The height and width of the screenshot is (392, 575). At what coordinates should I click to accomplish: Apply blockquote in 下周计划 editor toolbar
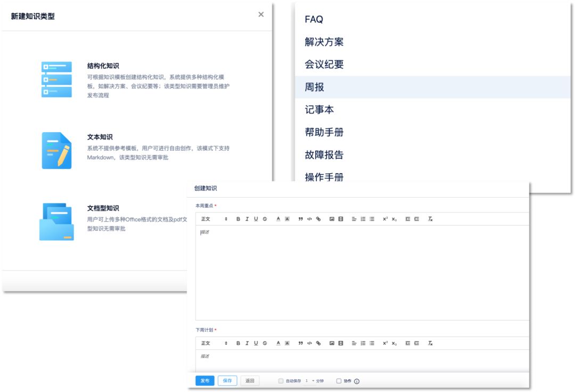tap(301, 343)
